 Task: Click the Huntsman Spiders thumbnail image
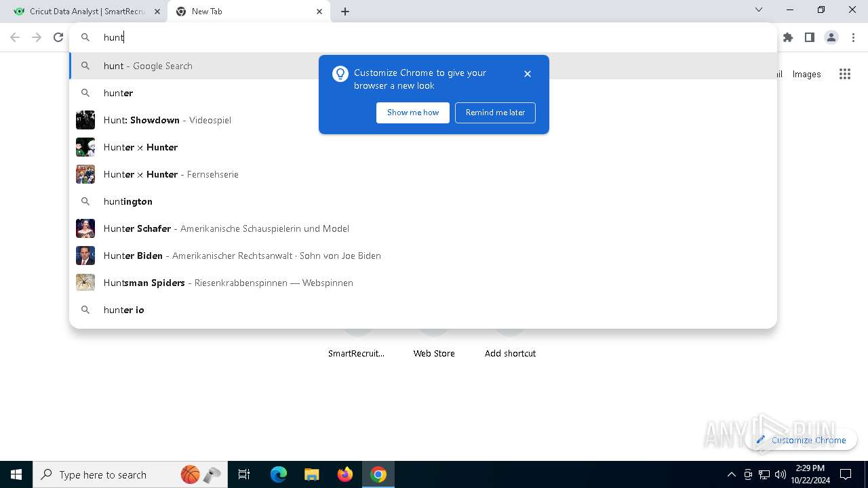[85, 283]
